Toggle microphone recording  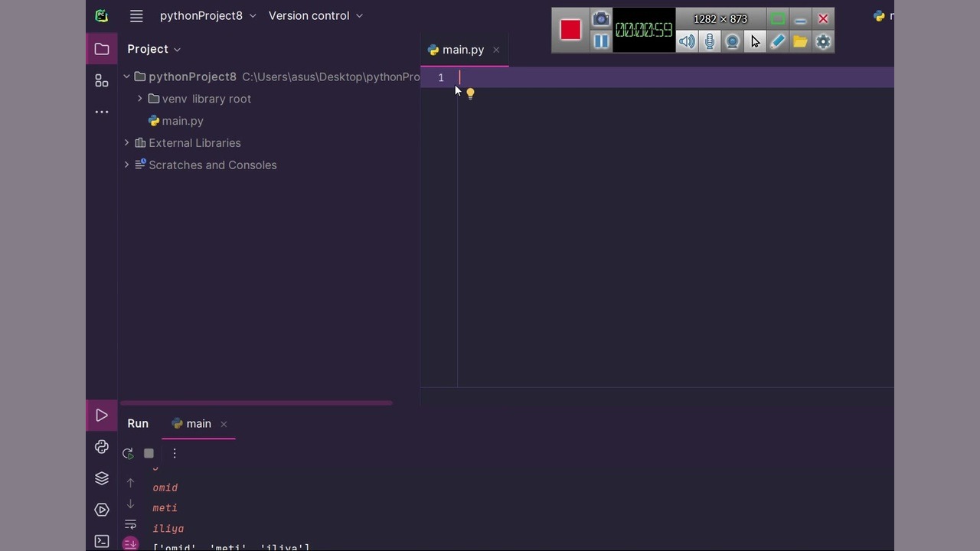click(x=710, y=41)
